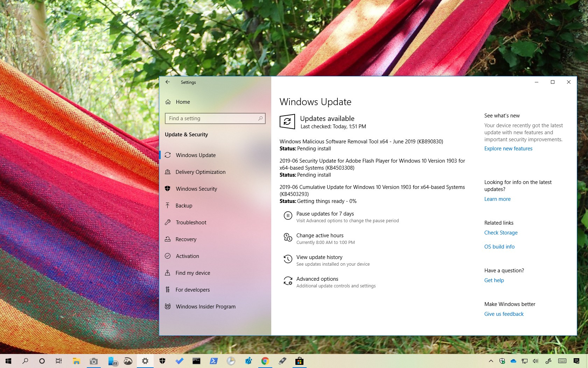Open the Recovery settings page
The height and width of the screenshot is (368, 588).
coord(186,239)
